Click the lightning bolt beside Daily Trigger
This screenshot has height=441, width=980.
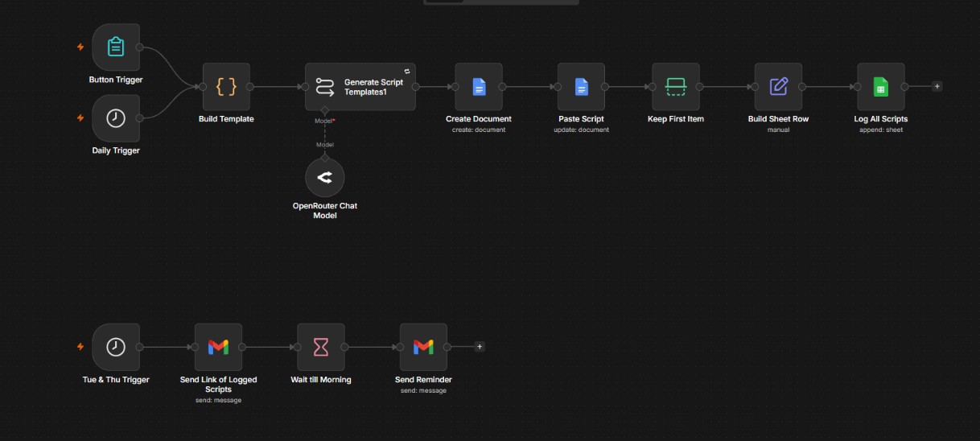[80, 118]
